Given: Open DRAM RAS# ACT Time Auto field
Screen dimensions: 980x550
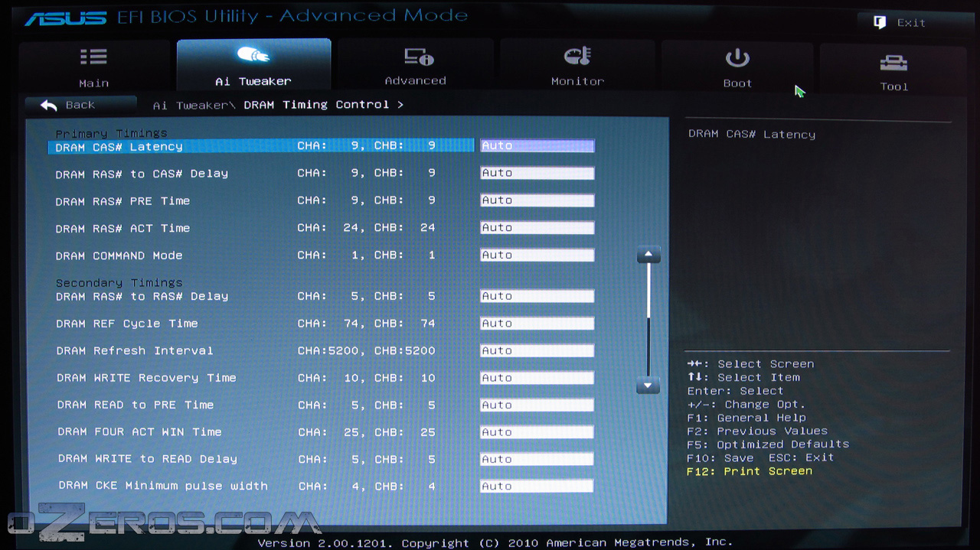Looking at the screenshot, I should point(537,228).
